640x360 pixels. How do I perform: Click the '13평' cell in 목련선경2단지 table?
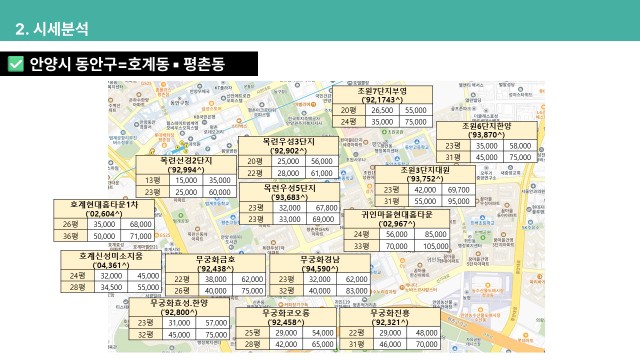click(x=153, y=180)
